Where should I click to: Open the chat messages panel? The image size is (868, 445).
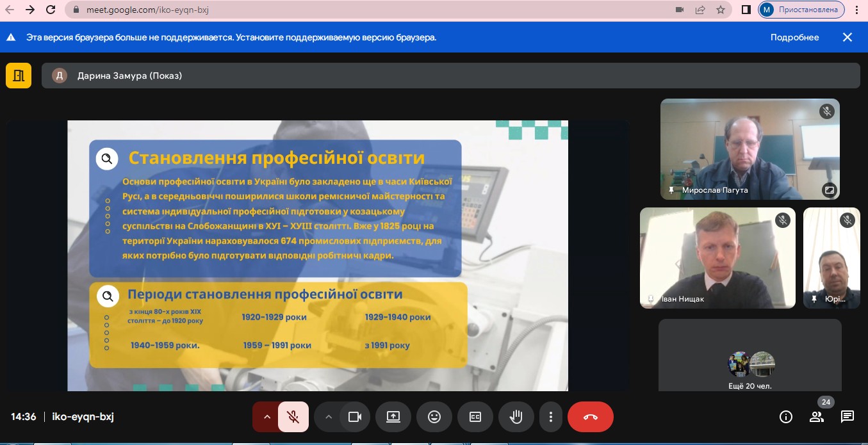848,417
